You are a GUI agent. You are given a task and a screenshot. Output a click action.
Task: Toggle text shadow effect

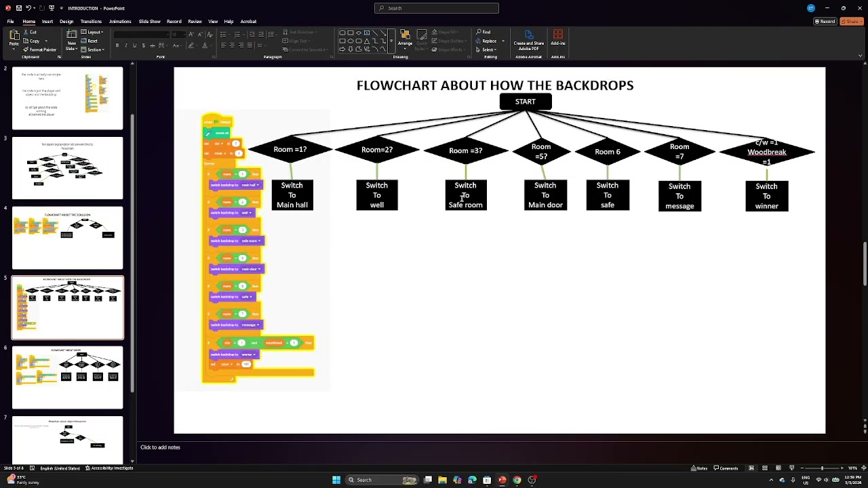pyautogui.click(x=143, y=45)
